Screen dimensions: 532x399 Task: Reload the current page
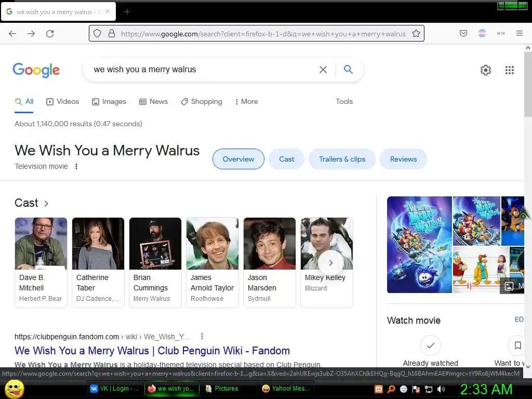[x=50, y=34]
